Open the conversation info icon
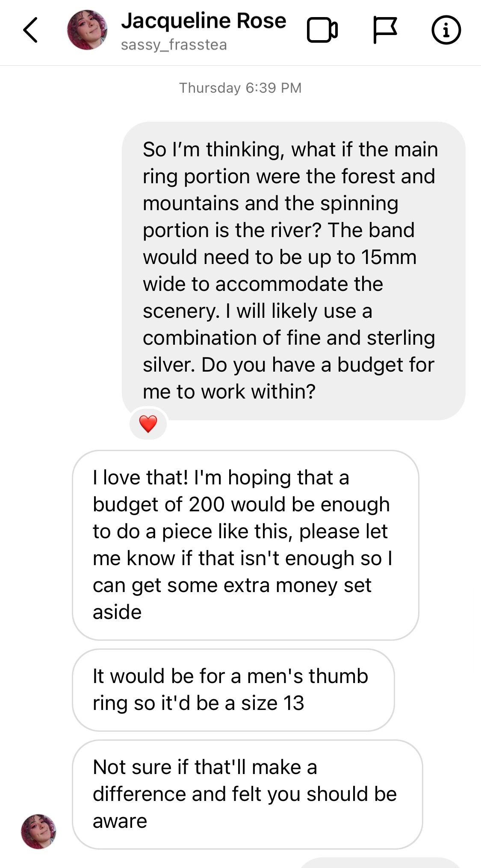Image resolution: width=481 pixels, height=868 pixels. (446, 30)
